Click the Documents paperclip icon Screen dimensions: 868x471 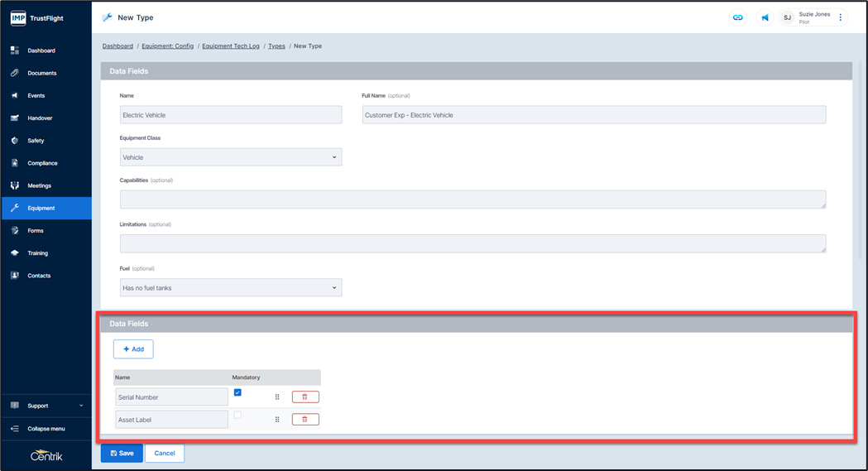click(15, 73)
